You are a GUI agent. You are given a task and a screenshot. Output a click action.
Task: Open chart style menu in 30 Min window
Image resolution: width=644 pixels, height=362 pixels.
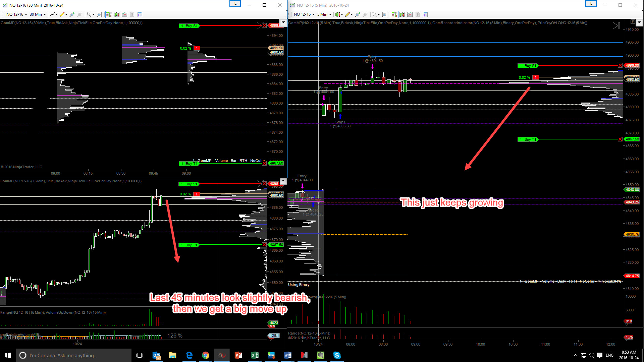point(53,14)
